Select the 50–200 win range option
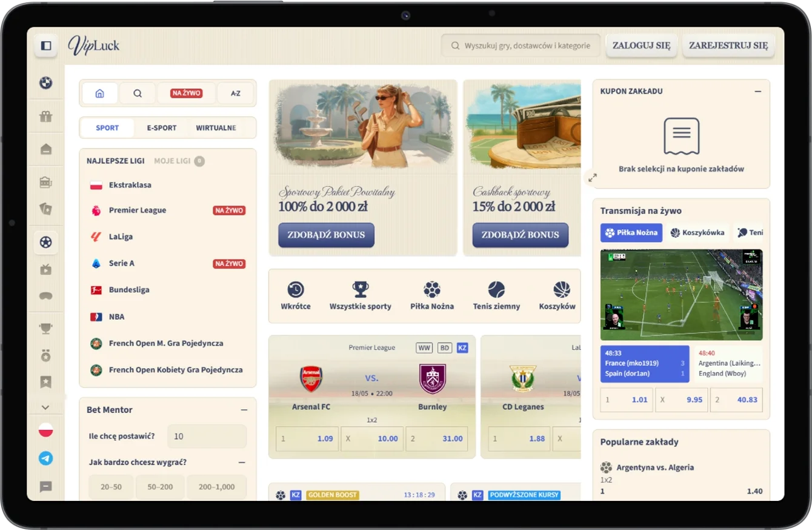Viewport: 812px width, 530px height. point(160,487)
